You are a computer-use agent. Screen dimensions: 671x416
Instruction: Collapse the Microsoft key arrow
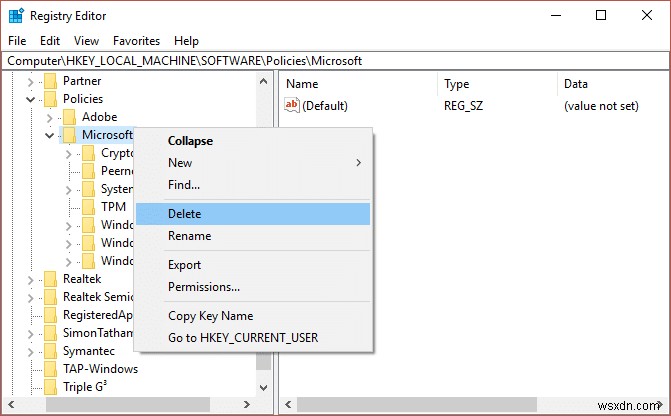click(49, 135)
